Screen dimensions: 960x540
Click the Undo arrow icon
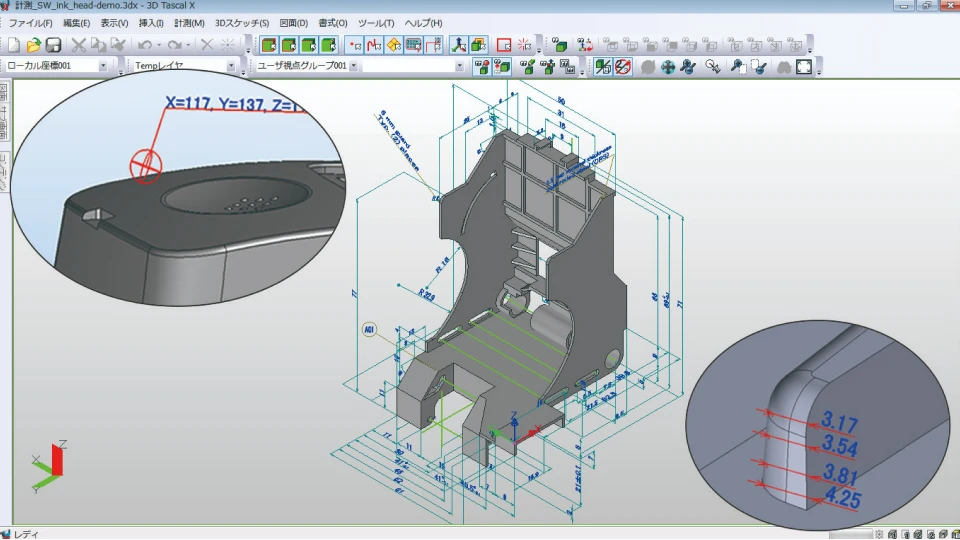point(145,45)
